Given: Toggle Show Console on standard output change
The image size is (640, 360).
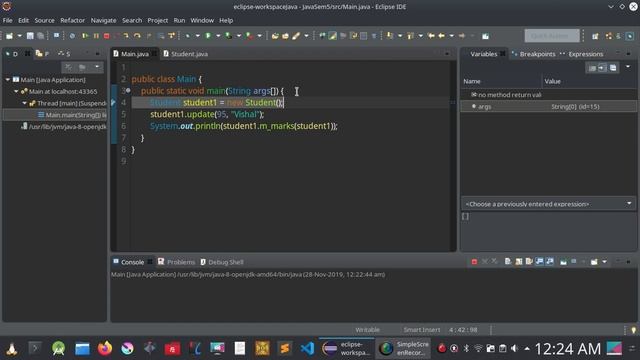Looking at the screenshot, I should click(539, 262).
